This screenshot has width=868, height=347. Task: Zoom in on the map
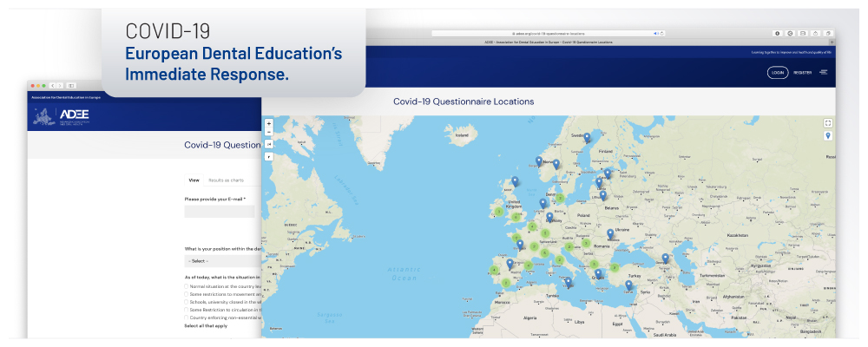pyautogui.click(x=269, y=123)
